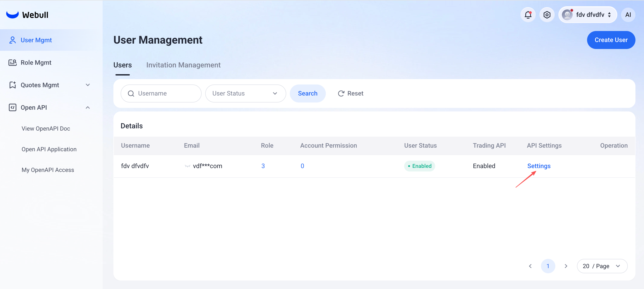The image size is (644, 289).
Task: Click the Role Mgmt icon in sidebar
Action: point(13,62)
